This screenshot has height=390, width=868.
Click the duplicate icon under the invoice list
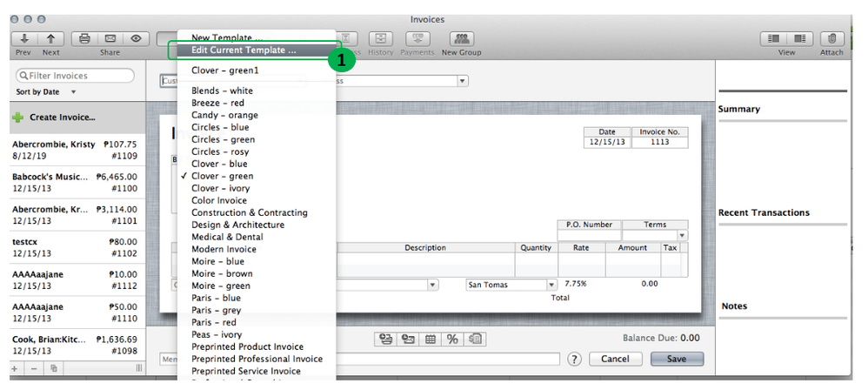click(x=53, y=368)
